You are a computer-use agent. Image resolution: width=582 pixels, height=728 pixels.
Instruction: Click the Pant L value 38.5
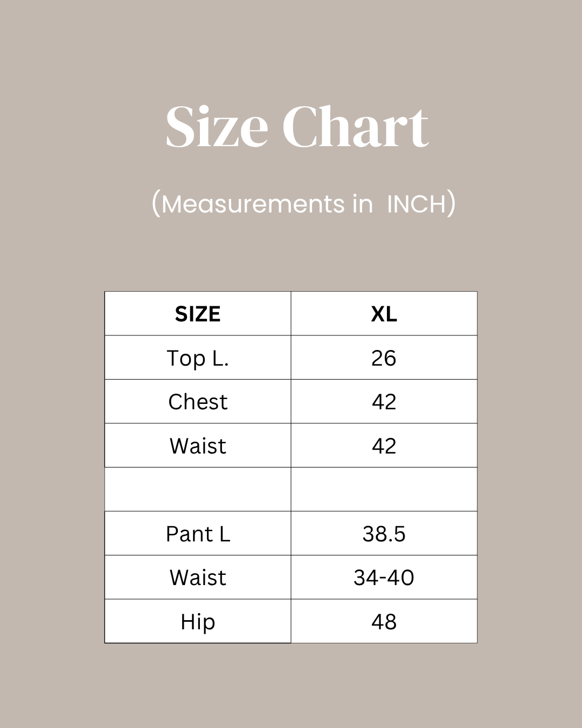384,534
